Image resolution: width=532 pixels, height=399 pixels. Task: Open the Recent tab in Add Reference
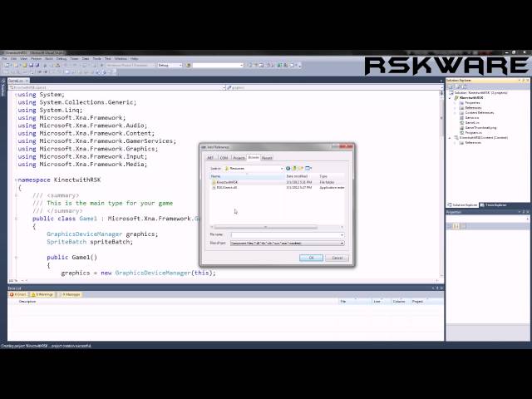[x=267, y=158]
